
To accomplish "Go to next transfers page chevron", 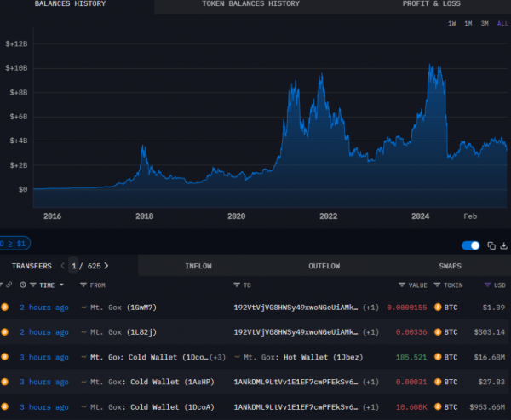I will coord(106,266).
